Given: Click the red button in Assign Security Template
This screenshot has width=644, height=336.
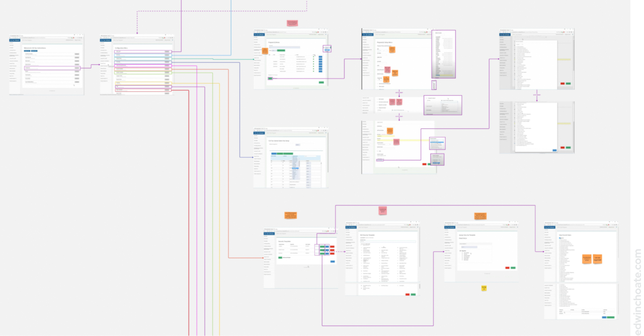Looking at the screenshot, I should tap(507, 268).
